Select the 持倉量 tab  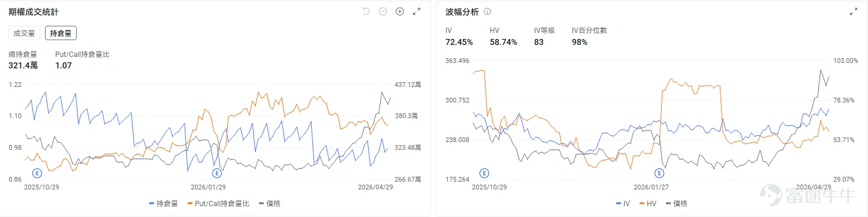[x=61, y=33]
